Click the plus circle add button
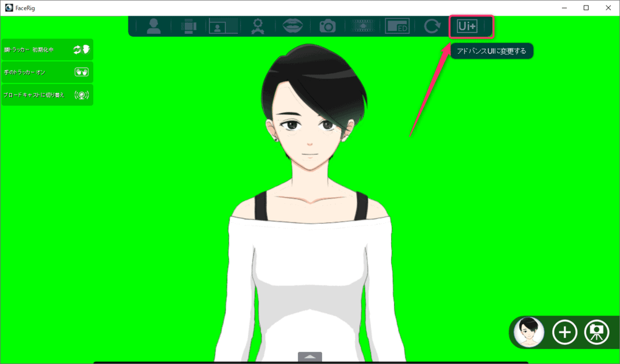Viewport: 620px width, 364px height. (x=564, y=332)
